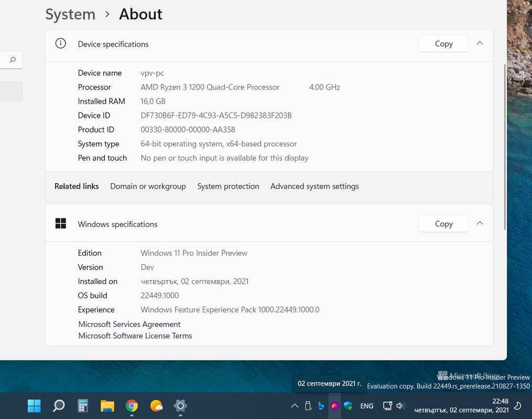This screenshot has width=532, height=419.
Task: Select OS build 22449.1000
Action: coord(160,295)
